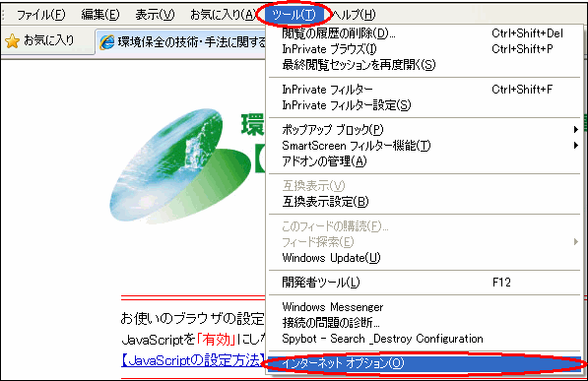The height and width of the screenshot is (381, 588).
Task: Click the お気に入り button label in the favorites bar
Action: click(x=48, y=39)
